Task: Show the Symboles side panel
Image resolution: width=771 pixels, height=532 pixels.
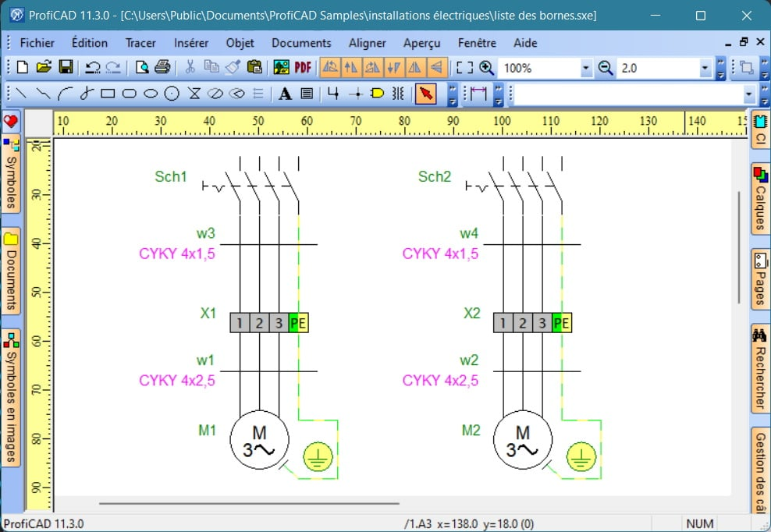Action: (11, 174)
